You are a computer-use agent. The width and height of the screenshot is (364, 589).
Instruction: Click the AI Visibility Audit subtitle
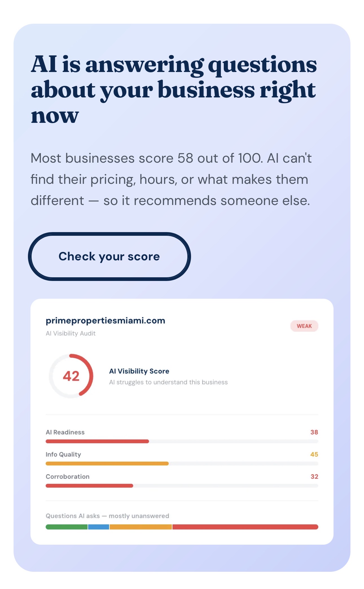[x=71, y=333]
